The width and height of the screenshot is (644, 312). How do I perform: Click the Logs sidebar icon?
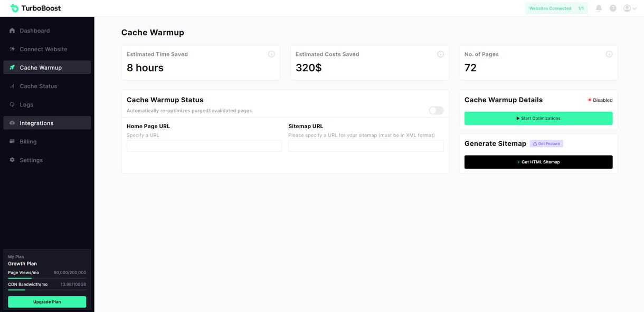tap(12, 104)
